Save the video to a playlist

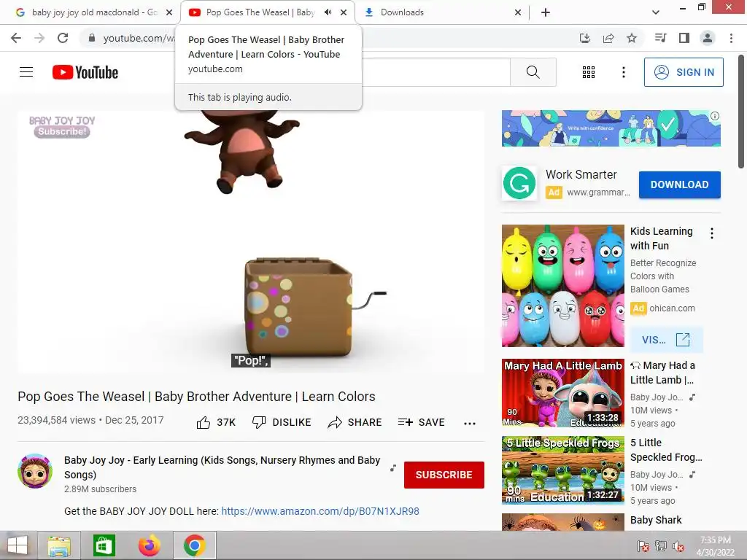point(421,422)
